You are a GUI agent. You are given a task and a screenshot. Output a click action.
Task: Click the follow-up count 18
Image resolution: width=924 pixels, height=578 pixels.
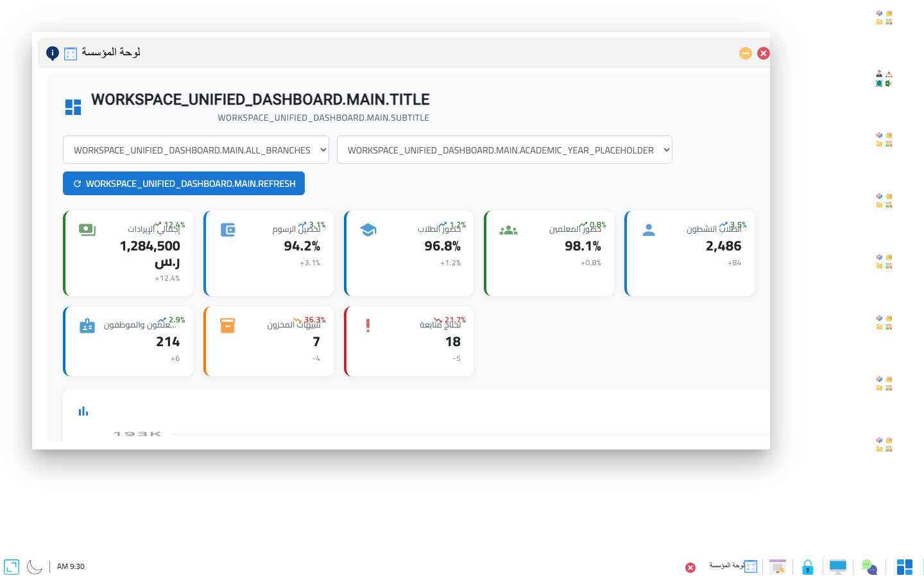coord(453,342)
